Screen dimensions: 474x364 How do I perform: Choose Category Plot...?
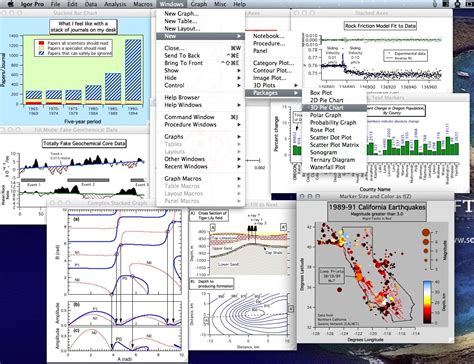pos(273,63)
